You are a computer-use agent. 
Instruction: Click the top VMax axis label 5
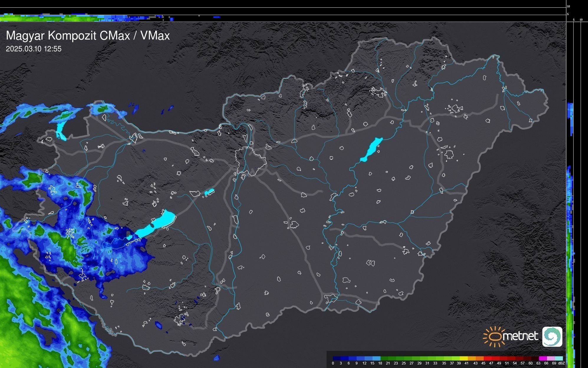(568, 14)
